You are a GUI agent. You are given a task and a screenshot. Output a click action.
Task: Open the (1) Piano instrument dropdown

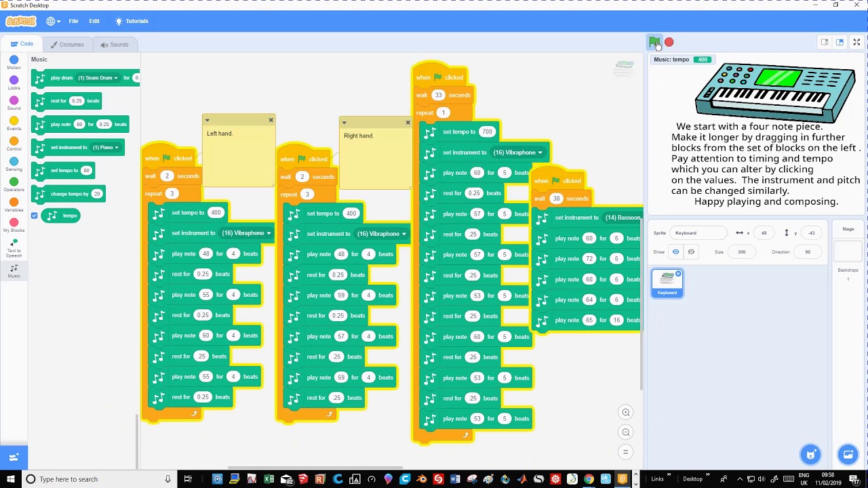[105, 147]
